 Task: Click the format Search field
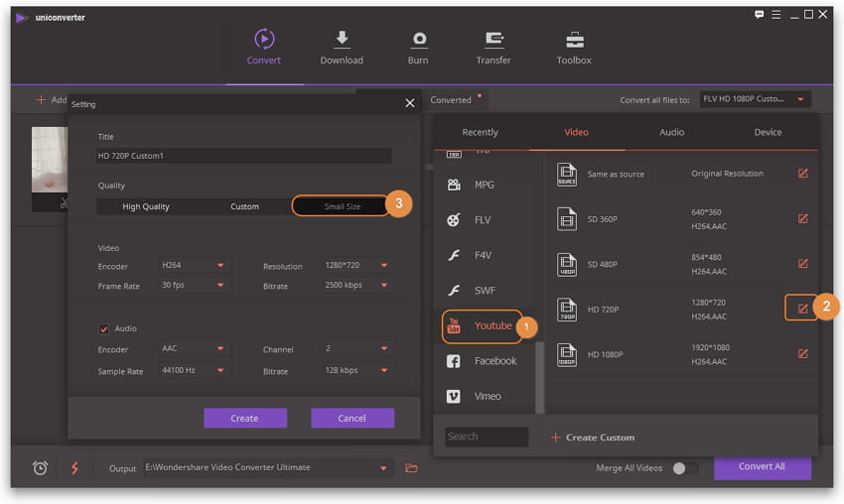[487, 437]
